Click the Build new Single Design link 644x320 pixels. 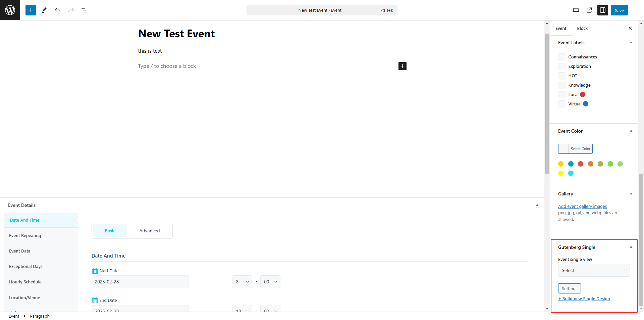(x=584, y=299)
